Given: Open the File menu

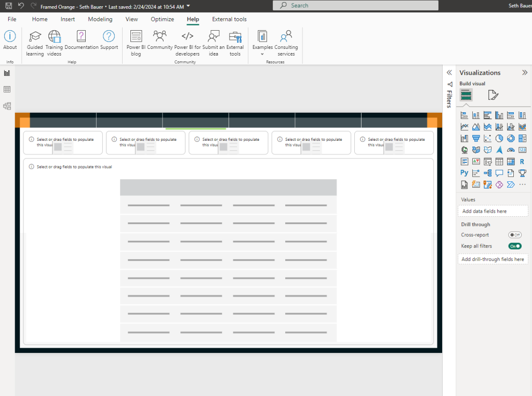Looking at the screenshot, I should pyautogui.click(x=12, y=19).
